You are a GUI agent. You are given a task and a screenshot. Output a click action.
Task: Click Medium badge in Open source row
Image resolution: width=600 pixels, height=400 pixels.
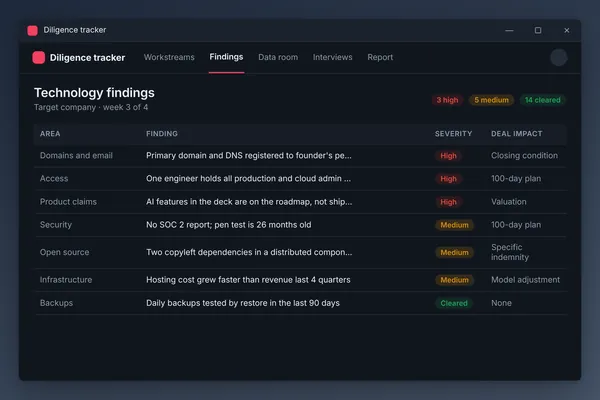coord(454,253)
